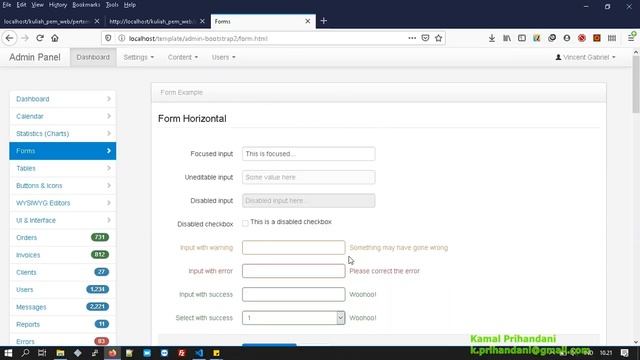Open Visual Studio Code from taskbar
This screenshot has height=360, width=640.
point(199,353)
